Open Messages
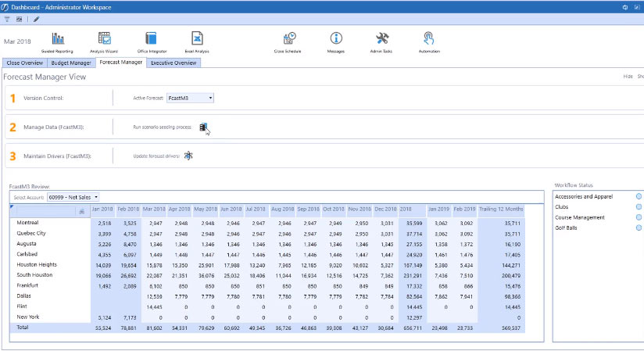Image resolution: width=644 pixels, height=351 pixels. 336,39
